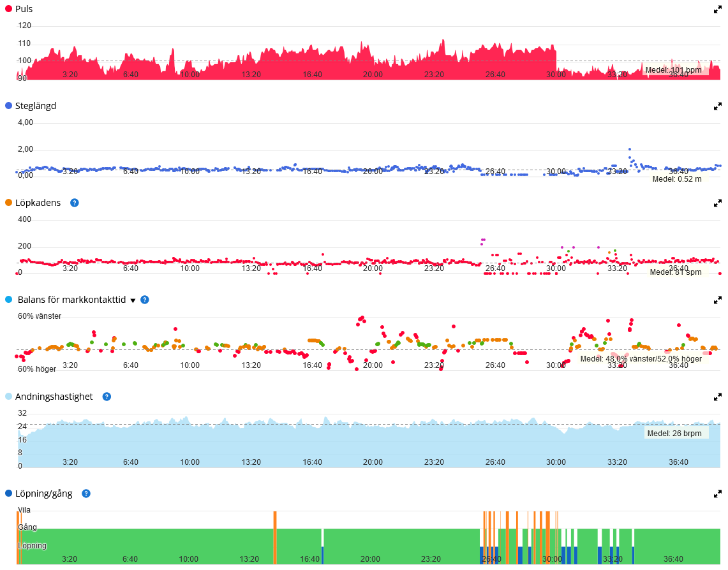Click the 'Medel: 81 spm' average label

tap(676, 272)
